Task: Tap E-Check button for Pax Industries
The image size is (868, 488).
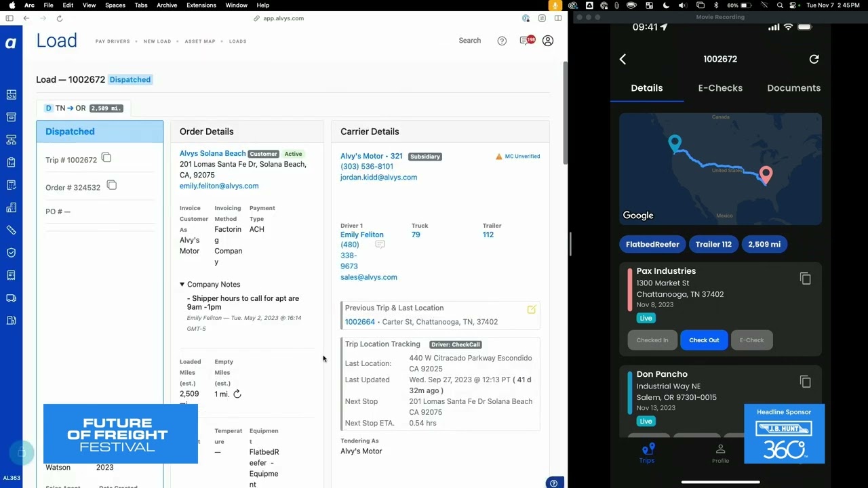Action: (752, 340)
